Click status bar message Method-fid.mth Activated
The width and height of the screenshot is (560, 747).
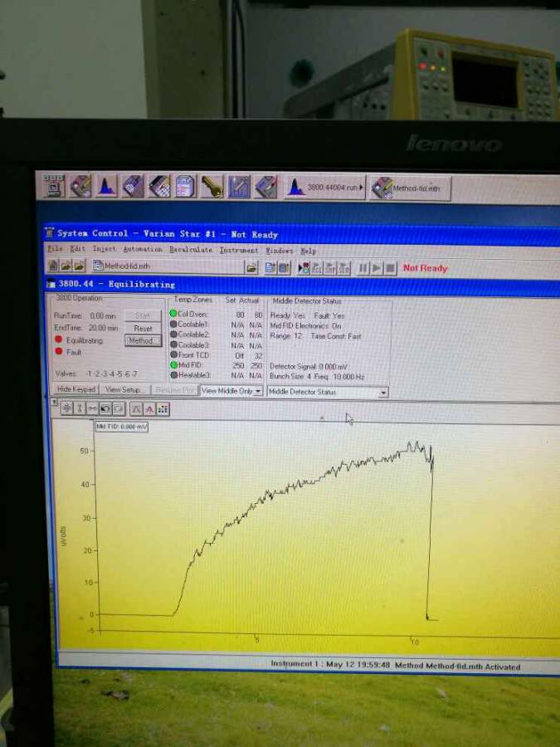457,666
